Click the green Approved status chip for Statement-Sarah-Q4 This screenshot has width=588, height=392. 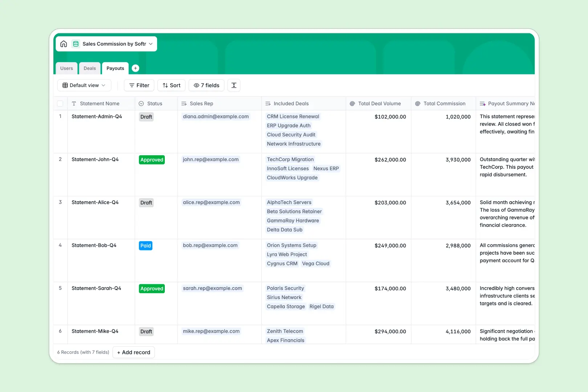[x=151, y=289]
